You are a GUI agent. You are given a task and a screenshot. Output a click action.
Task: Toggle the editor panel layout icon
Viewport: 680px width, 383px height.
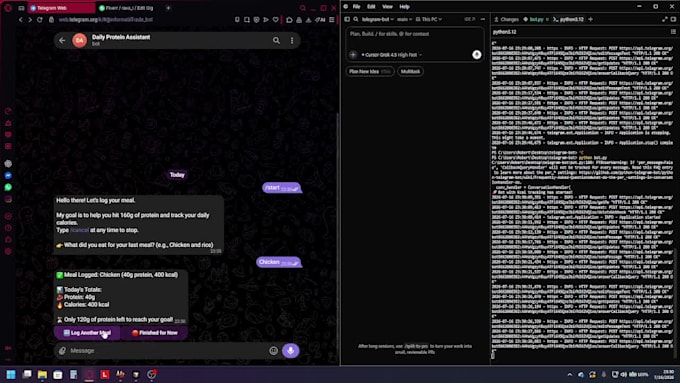click(x=673, y=19)
